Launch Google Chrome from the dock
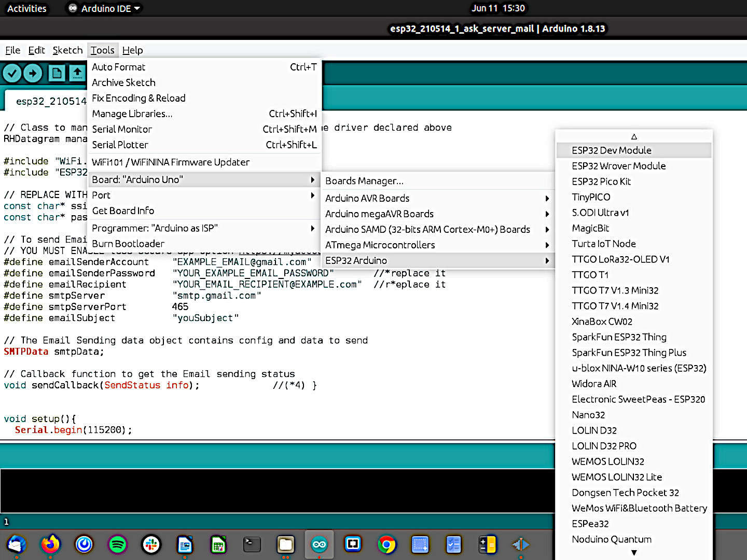This screenshot has height=560, width=747. [x=386, y=544]
